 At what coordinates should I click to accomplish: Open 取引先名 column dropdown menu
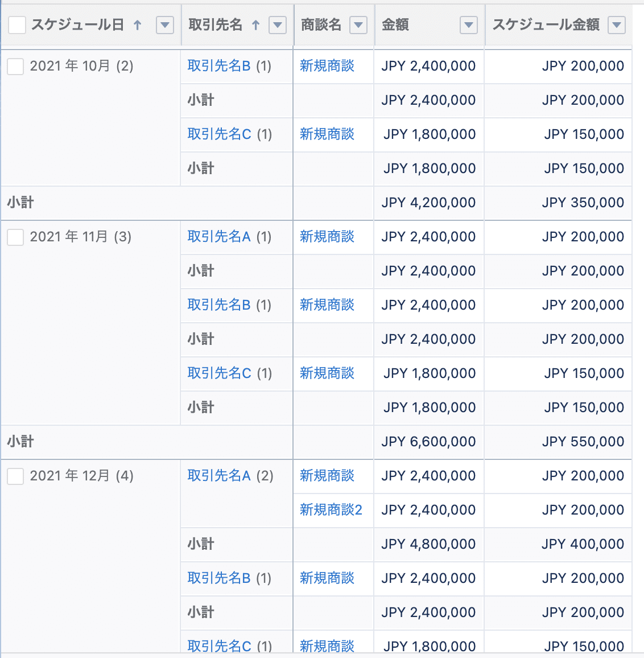278,25
